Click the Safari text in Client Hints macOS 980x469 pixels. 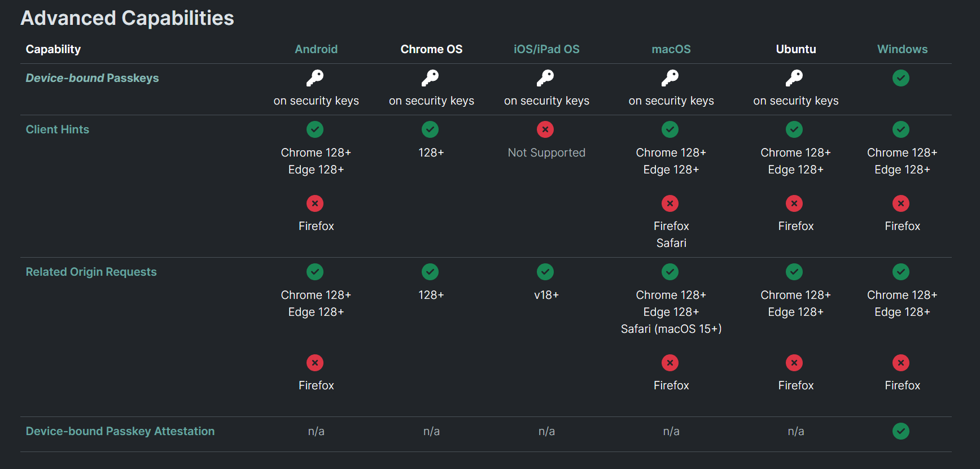pos(671,243)
